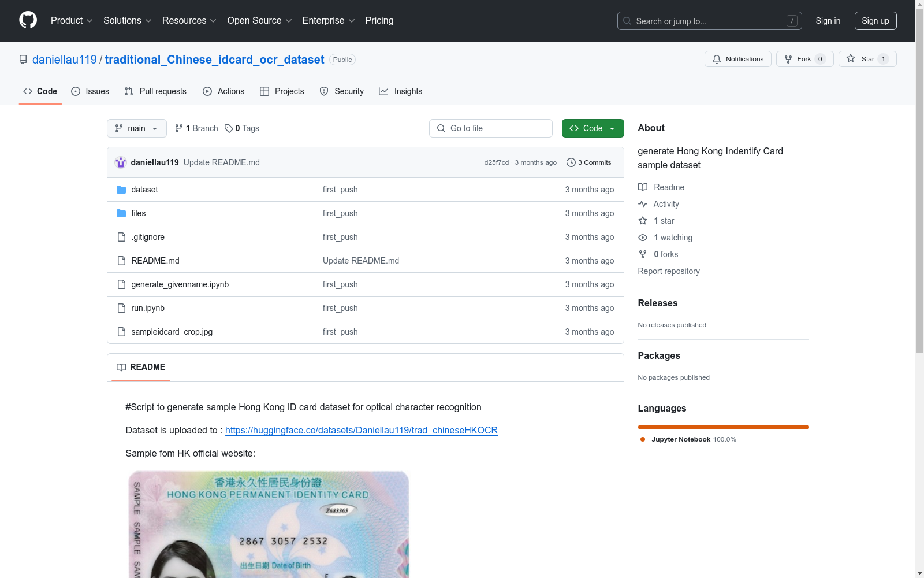Click the generate_givenname.ipynb file icon

[x=121, y=284]
